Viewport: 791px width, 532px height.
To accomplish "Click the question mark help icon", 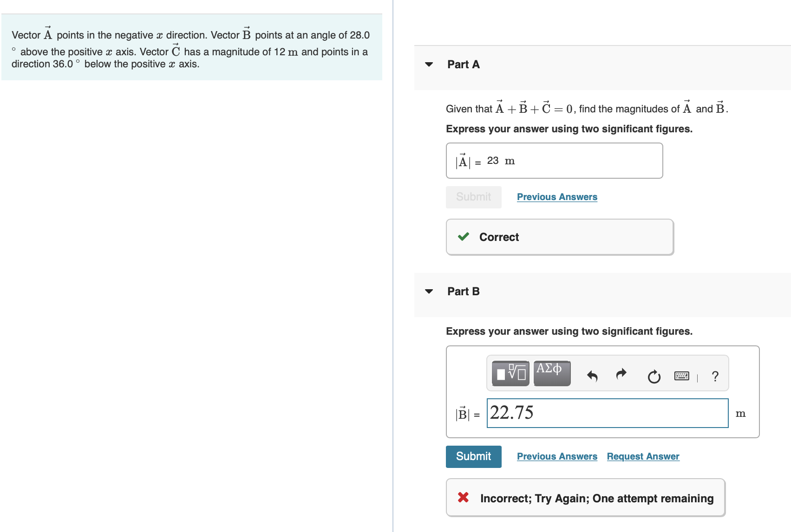I will 714,376.
